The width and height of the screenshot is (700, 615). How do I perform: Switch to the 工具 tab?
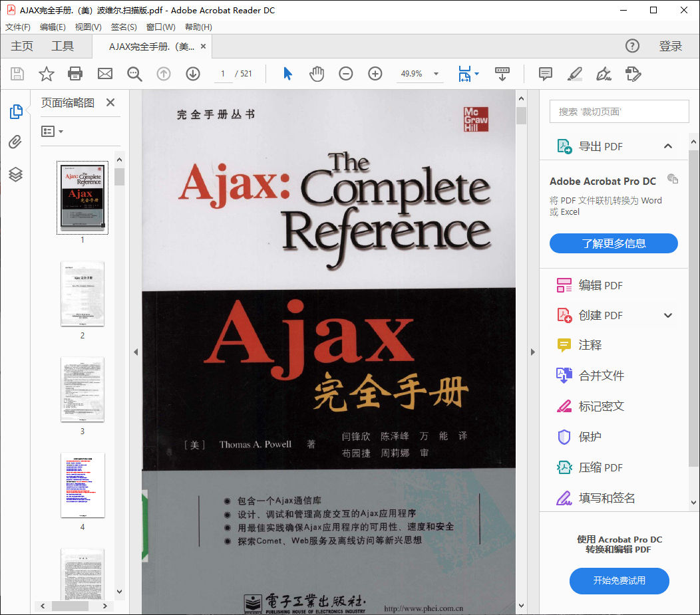(63, 46)
